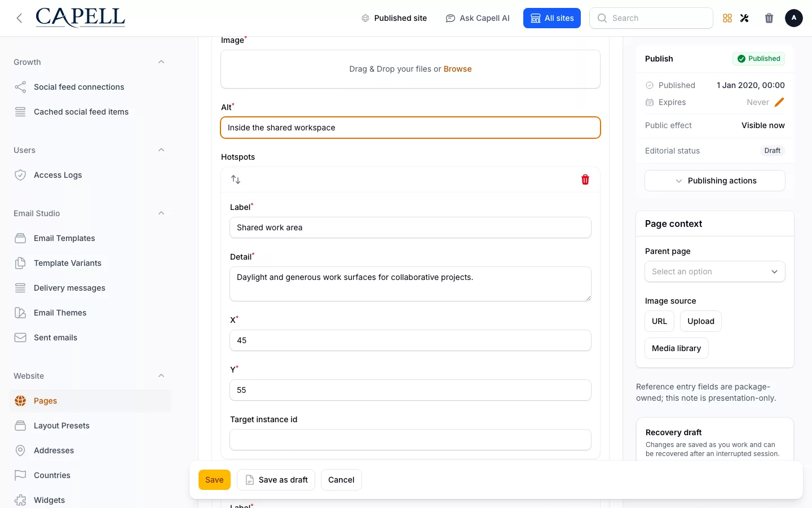
Task: Edit the expiry date with pencil icon
Action: point(779,102)
